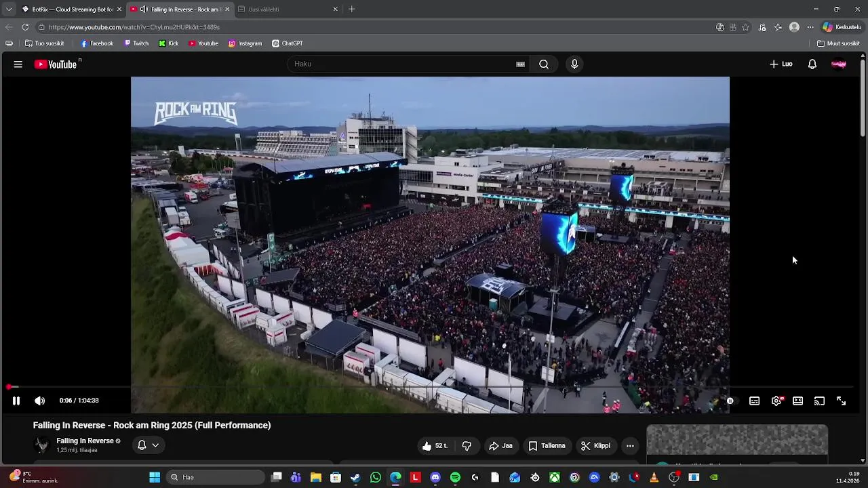Cast the video to a device
The width and height of the screenshot is (868, 488).
click(819, 401)
